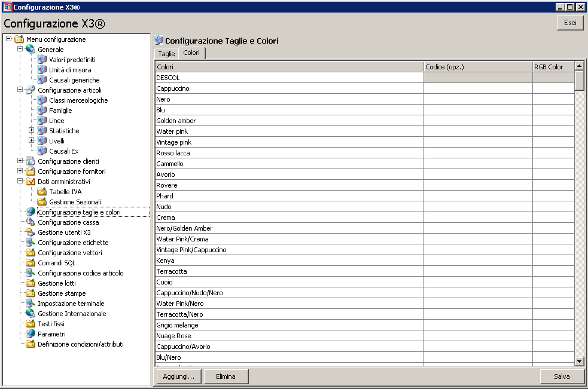The width and height of the screenshot is (588, 389).
Task: Click the Configurazione codice articolo icon
Action: tap(31, 272)
